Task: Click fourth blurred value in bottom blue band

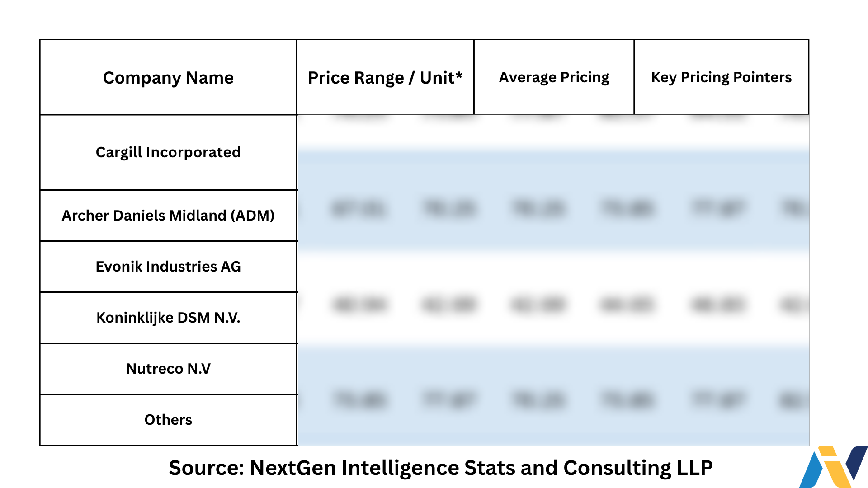Action: (x=627, y=400)
